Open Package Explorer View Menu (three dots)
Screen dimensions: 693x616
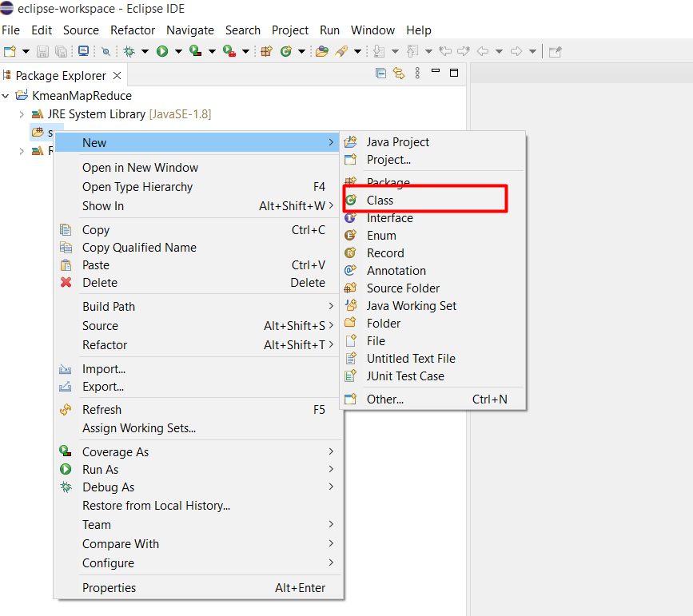click(416, 74)
